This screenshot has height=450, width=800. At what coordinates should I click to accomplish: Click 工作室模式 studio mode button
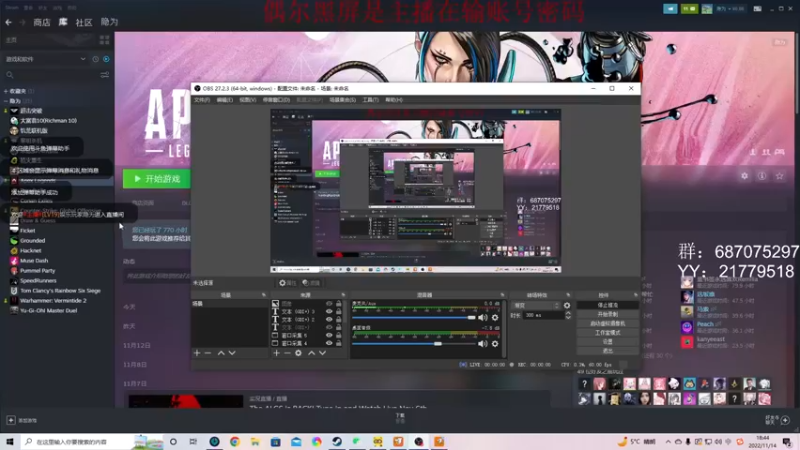(607, 333)
